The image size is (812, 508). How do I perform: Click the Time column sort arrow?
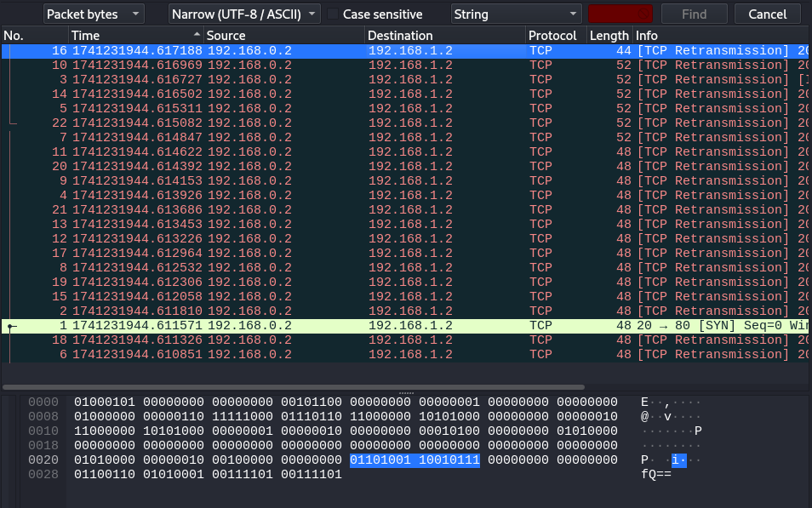click(x=197, y=35)
